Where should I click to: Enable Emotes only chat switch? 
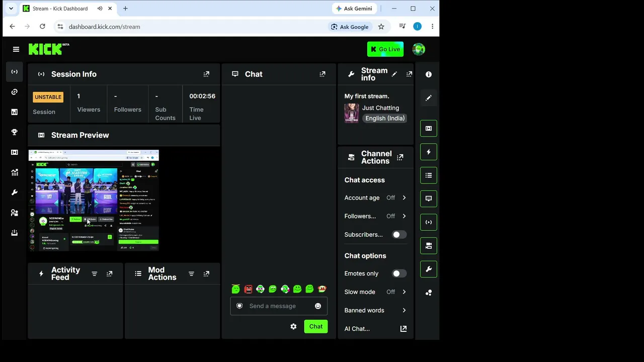point(399,274)
